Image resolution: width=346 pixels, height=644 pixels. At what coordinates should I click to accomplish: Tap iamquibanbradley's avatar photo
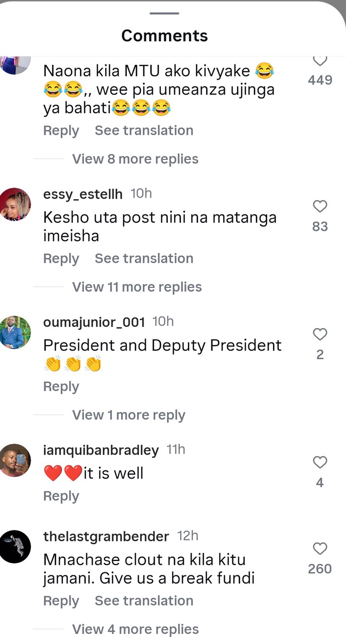pyautogui.click(x=15, y=460)
